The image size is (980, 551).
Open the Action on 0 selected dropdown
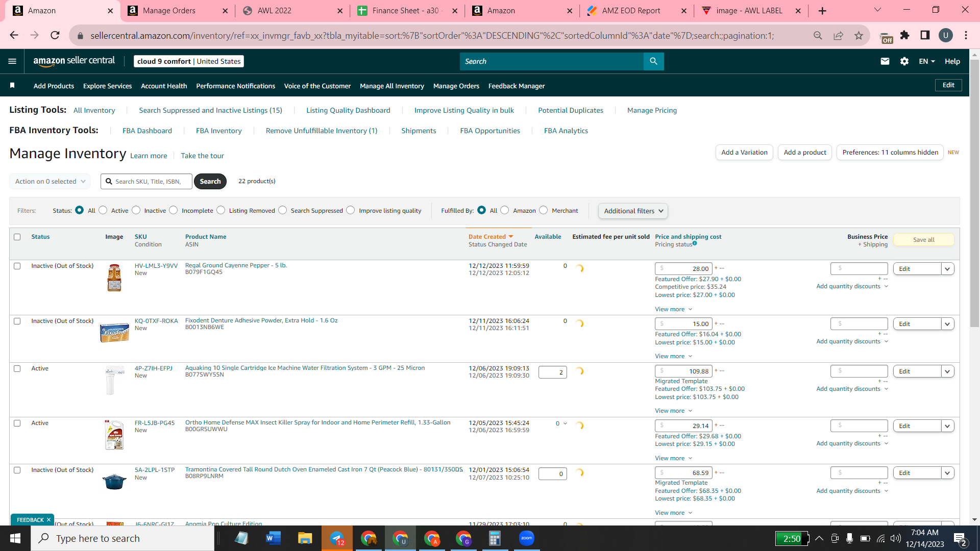(x=50, y=181)
